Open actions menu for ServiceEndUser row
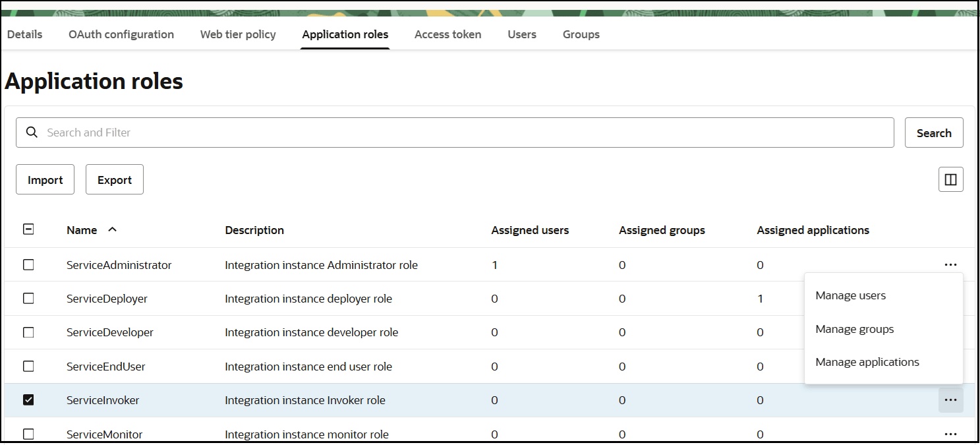The height and width of the screenshot is (445, 980). pyautogui.click(x=950, y=366)
